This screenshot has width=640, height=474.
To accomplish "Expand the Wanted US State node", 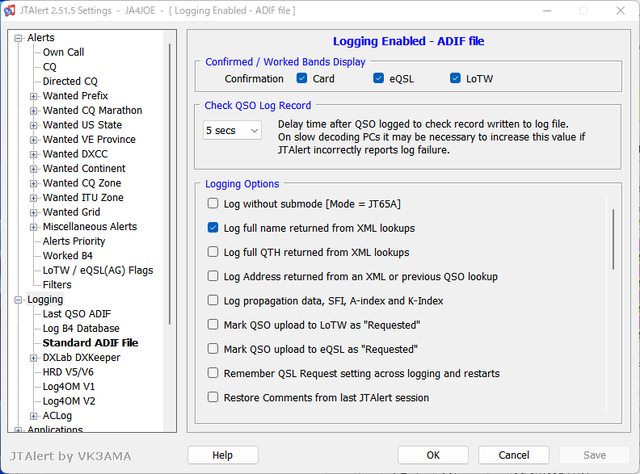I will click(x=33, y=125).
